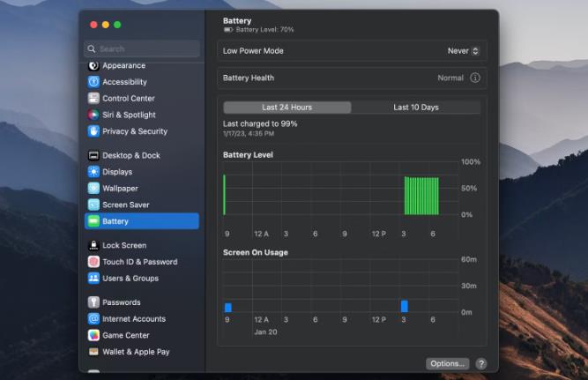Switch to the Last 24 Hours tab
The image size is (588, 380).
click(287, 108)
